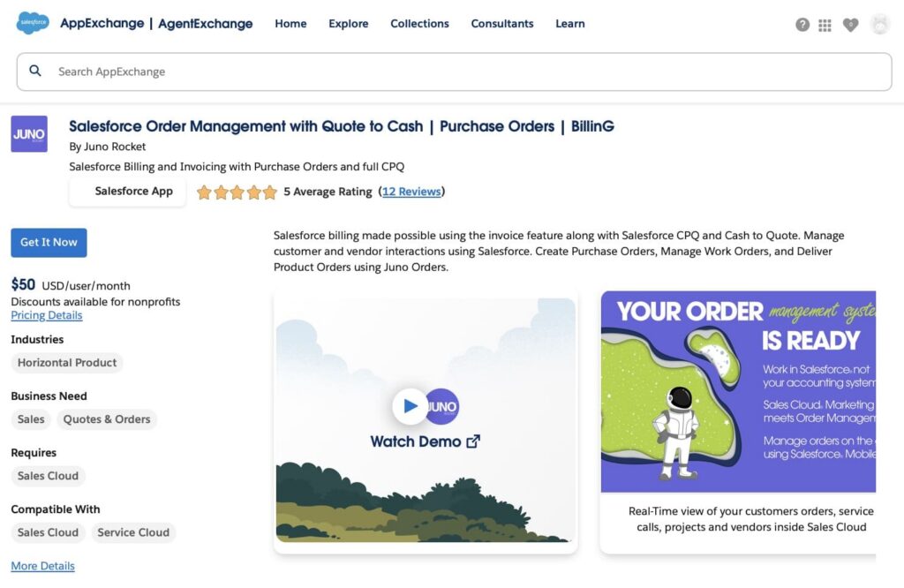Visit the Learn section
The height and width of the screenshot is (588, 904).
click(569, 24)
